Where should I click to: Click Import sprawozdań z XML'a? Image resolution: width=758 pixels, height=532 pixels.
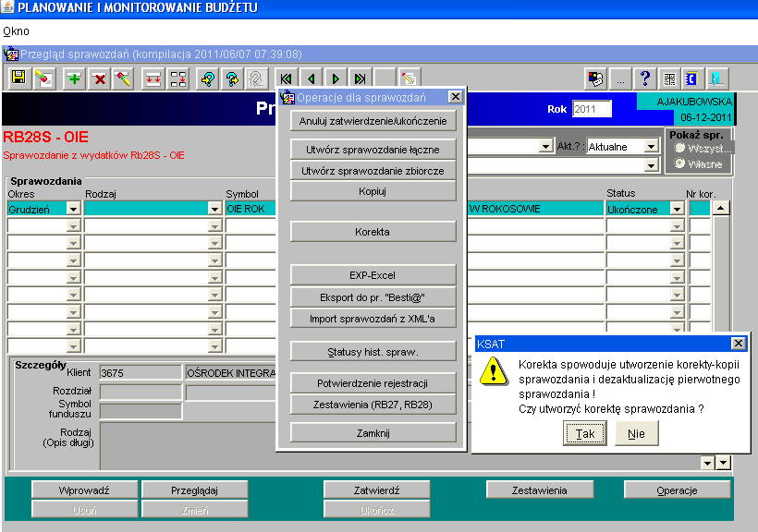click(x=373, y=319)
